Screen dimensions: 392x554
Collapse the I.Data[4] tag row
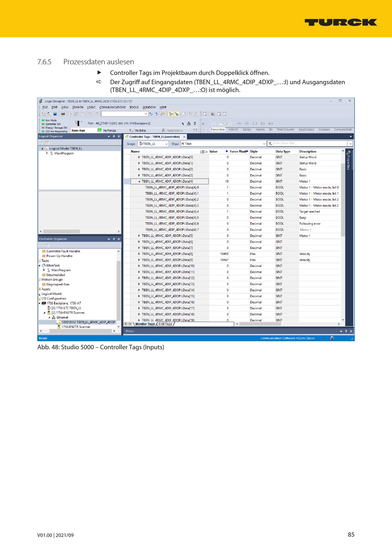click(x=139, y=182)
